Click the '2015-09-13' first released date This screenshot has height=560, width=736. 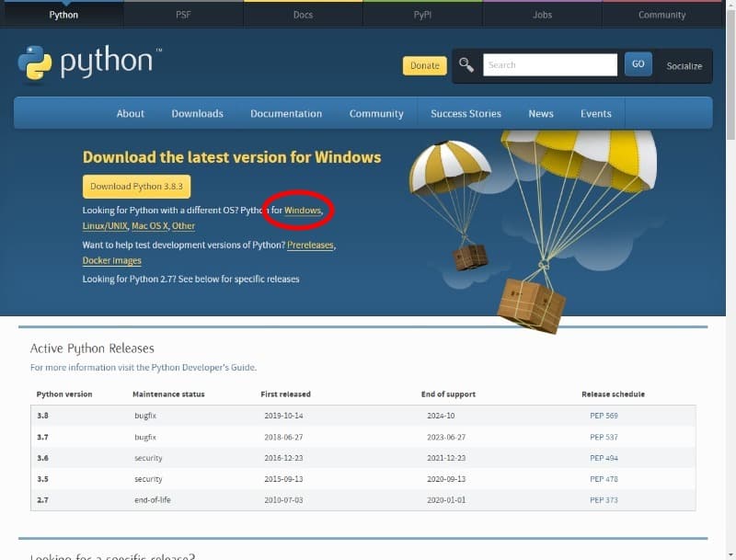(x=283, y=479)
